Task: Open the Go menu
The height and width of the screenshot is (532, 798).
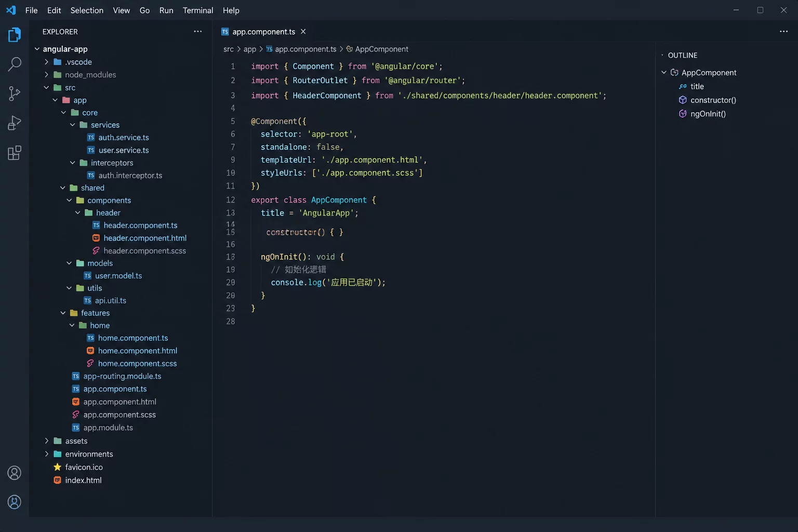Action: pyautogui.click(x=144, y=10)
